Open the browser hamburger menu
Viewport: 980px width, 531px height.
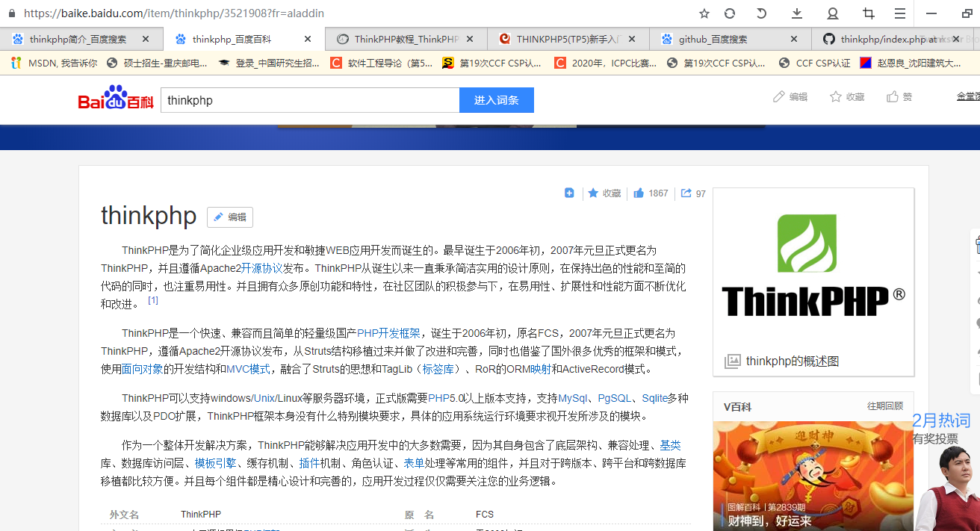[900, 13]
